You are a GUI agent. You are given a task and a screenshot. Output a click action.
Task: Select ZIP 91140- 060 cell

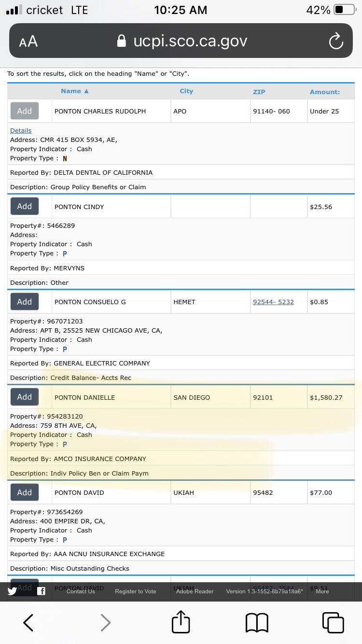tap(278, 111)
